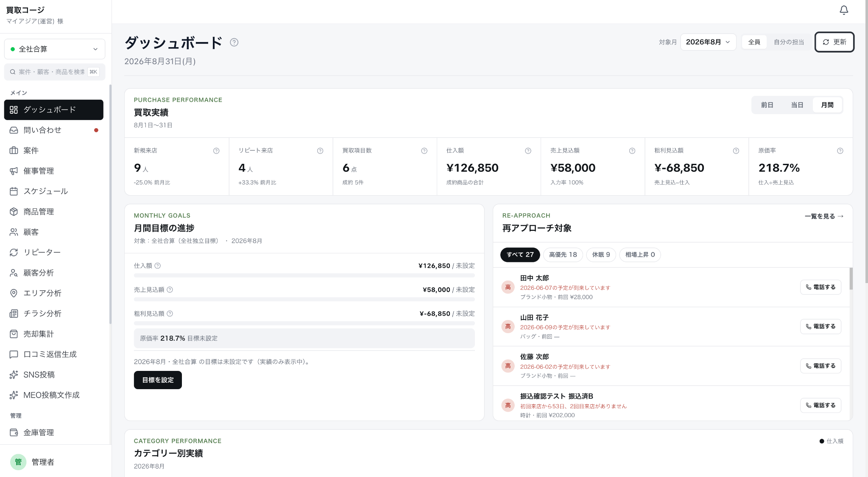Open 一覧を見る link in re-approach panel
The image size is (868, 477).
coord(824,216)
